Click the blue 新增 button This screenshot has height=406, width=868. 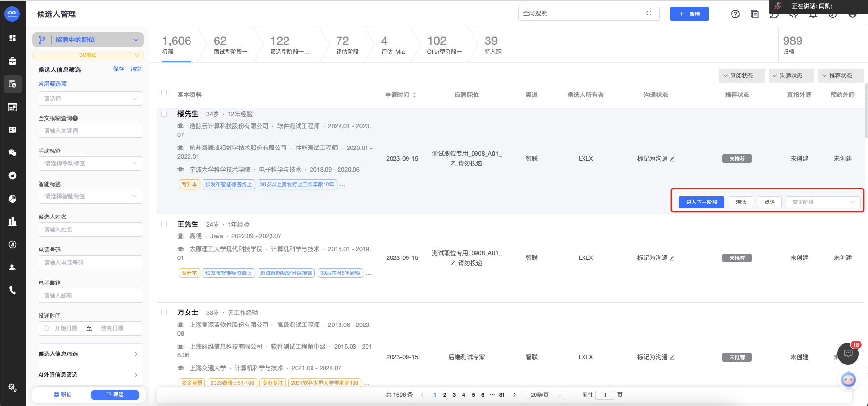tap(689, 14)
